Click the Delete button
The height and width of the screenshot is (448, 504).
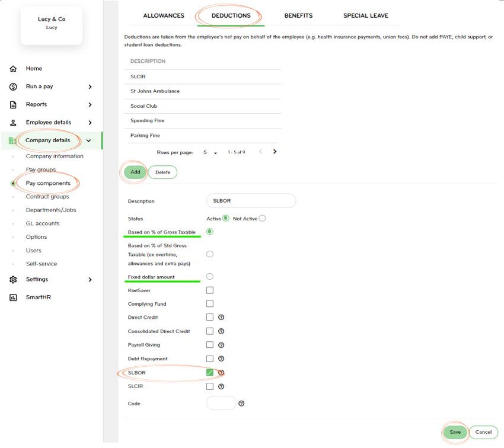click(x=162, y=172)
